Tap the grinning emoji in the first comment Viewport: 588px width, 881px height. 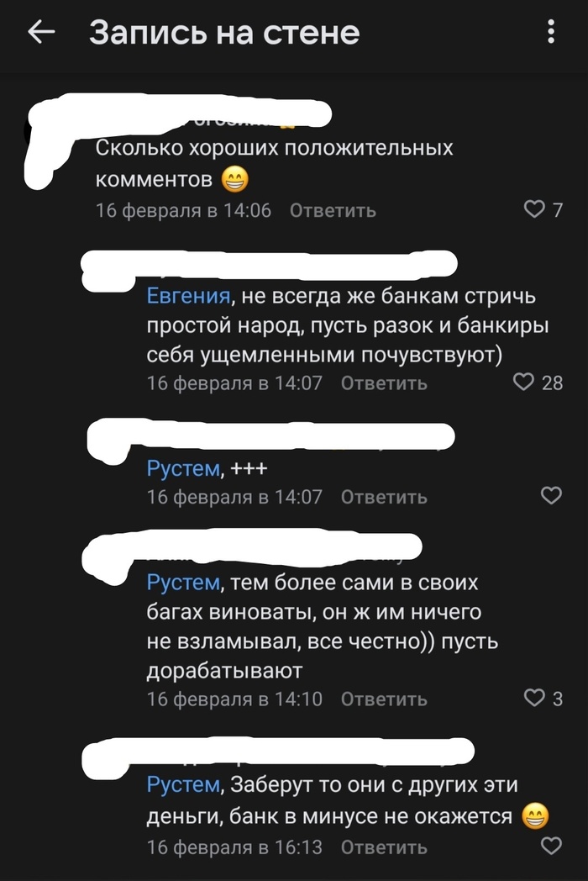pyautogui.click(x=233, y=179)
